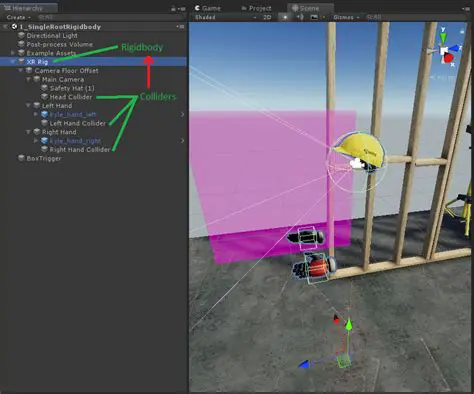Open the Shaded draw mode dropdown
This screenshot has height=394, width=474.
(226, 17)
